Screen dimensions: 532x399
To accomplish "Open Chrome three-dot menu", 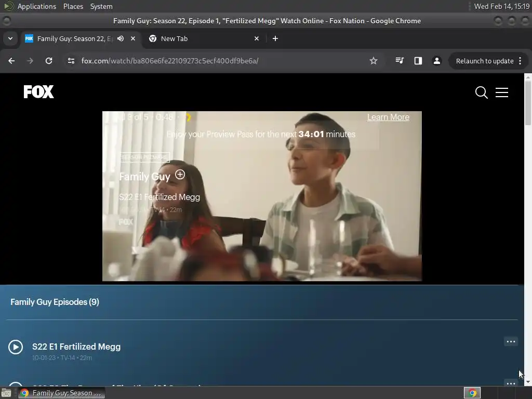I will pos(520,61).
